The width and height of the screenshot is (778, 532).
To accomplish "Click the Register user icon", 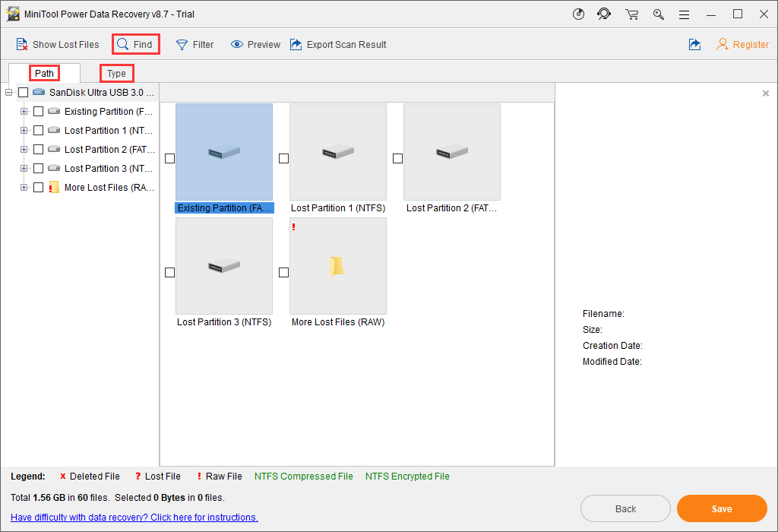I will 723,45.
